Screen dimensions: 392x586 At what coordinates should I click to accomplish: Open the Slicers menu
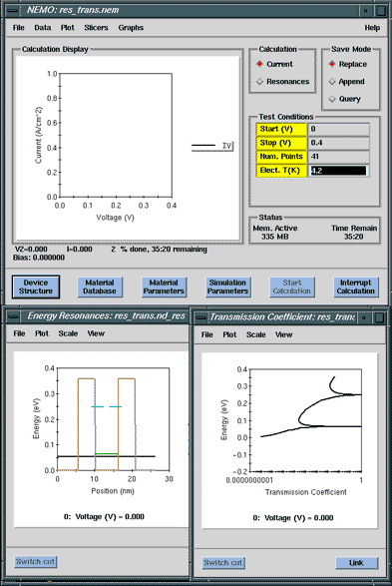(96, 28)
